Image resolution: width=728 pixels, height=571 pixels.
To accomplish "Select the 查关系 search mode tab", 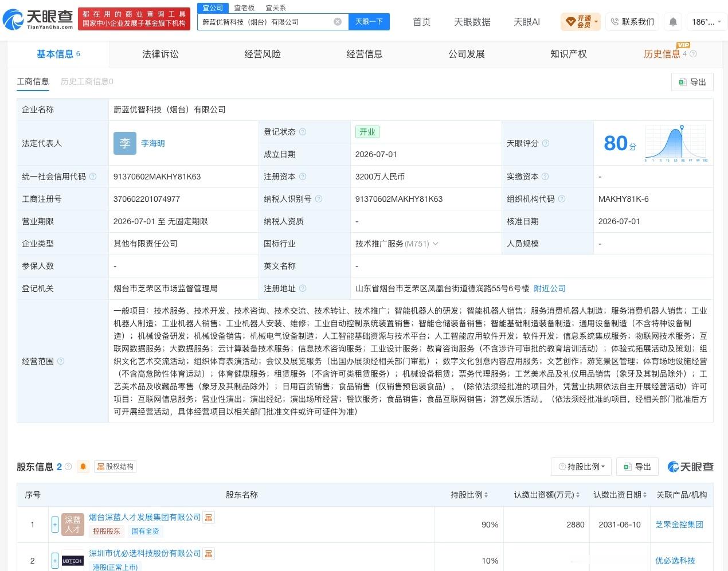I will (276, 7).
